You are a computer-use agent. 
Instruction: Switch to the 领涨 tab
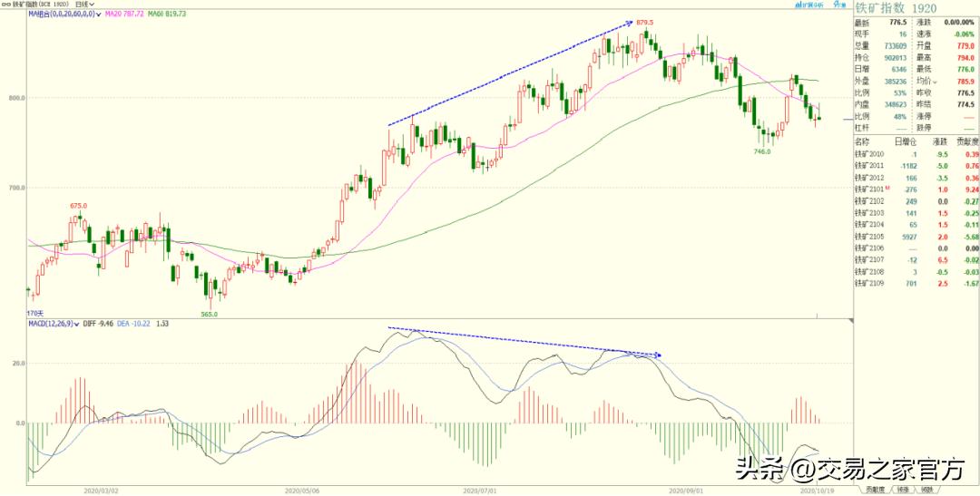pos(903,489)
